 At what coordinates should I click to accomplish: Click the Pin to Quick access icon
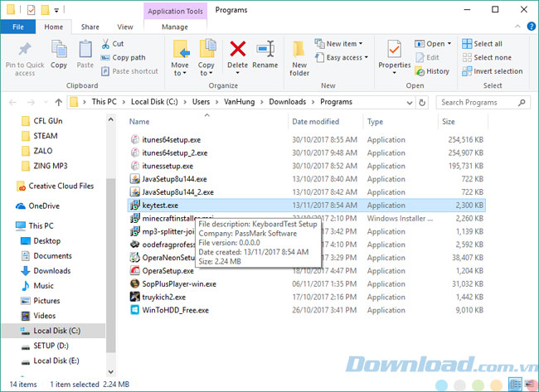[x=25, y=50]
